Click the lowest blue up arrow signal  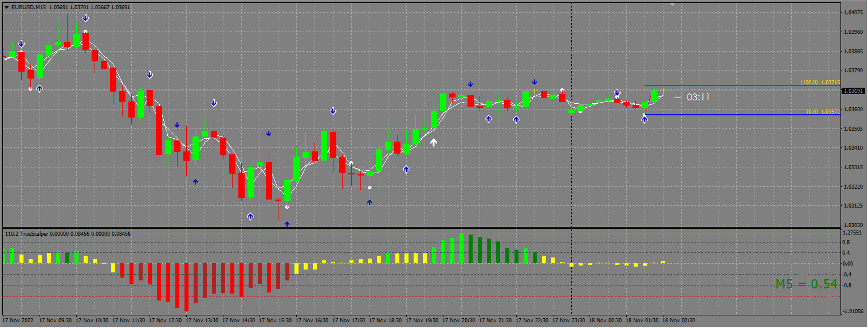click(x=287, y=224)
